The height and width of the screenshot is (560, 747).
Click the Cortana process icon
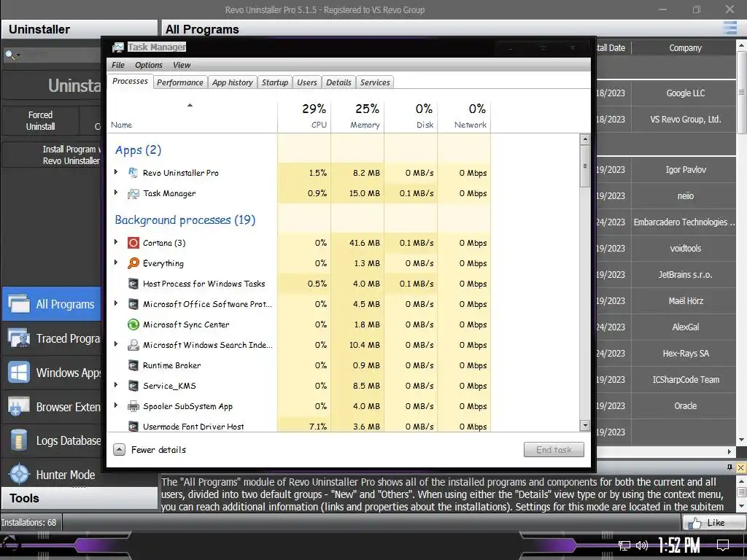point(133,243)
